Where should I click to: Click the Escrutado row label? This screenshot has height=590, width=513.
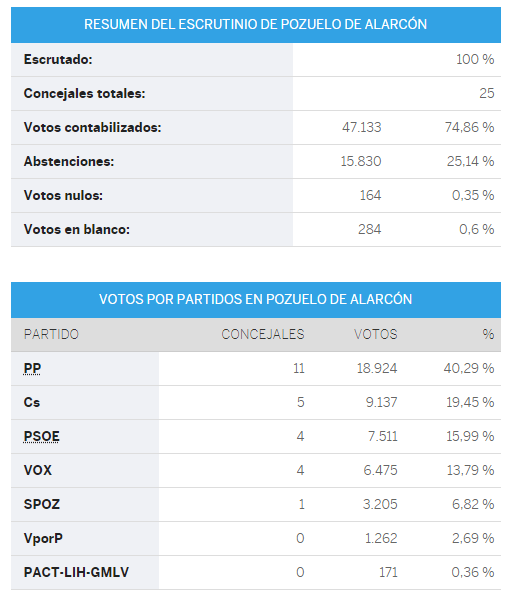(58, 59)
